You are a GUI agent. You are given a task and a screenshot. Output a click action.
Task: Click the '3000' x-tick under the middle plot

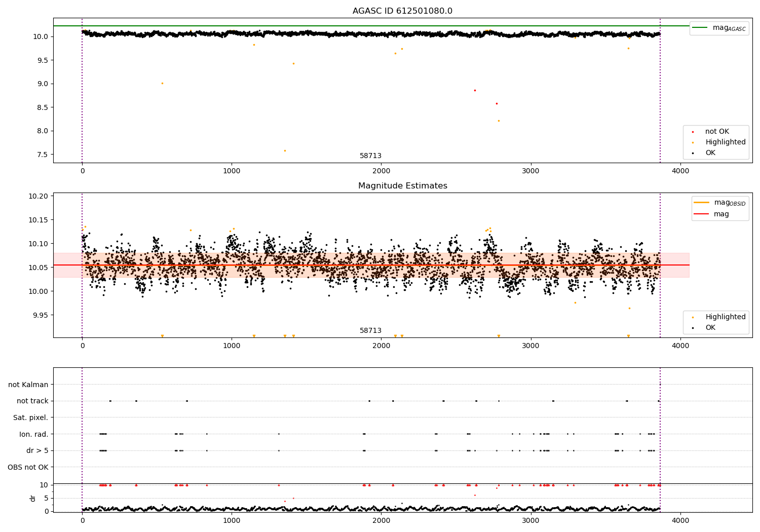[531, 346]
